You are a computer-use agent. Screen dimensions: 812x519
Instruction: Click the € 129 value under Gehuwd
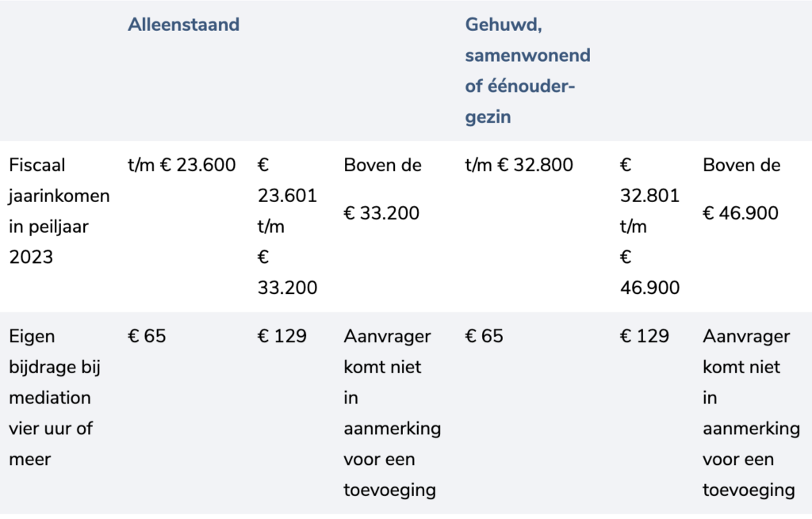pyautogui.click(x=644, y=336)
